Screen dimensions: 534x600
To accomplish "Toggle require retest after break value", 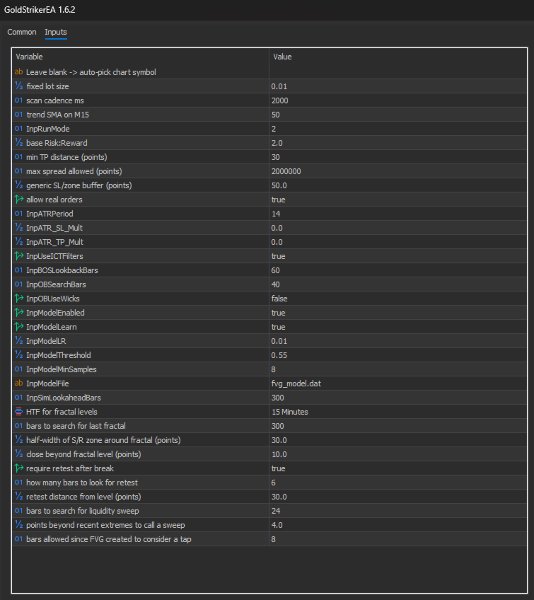I will point(398,468).
